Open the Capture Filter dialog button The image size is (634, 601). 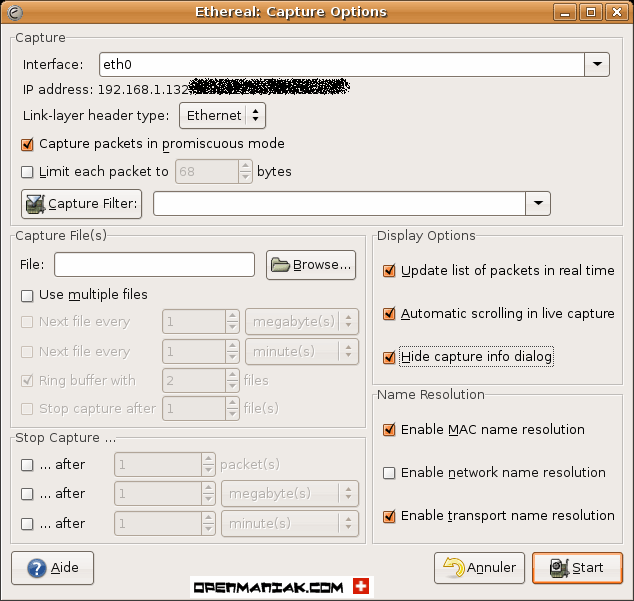point(82,204)
